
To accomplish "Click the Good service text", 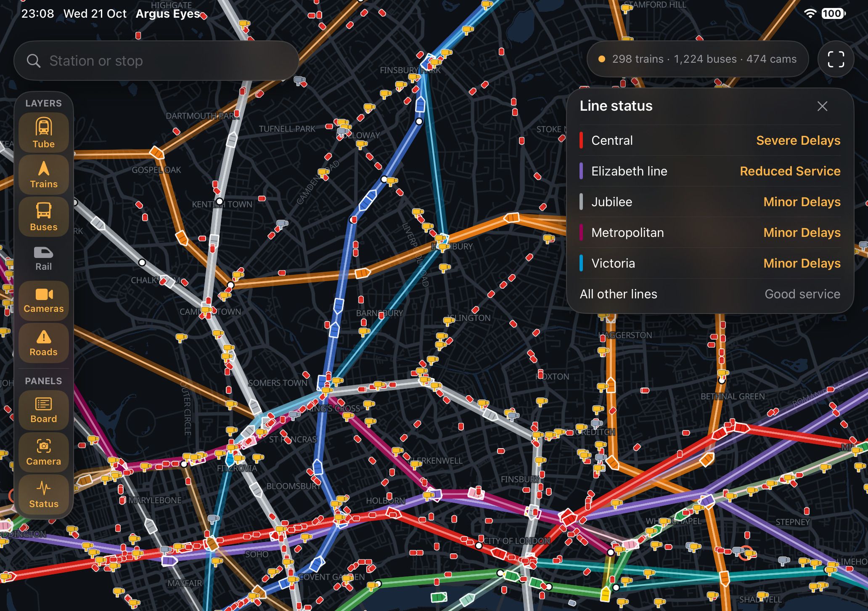I will [x=802, y=294].
